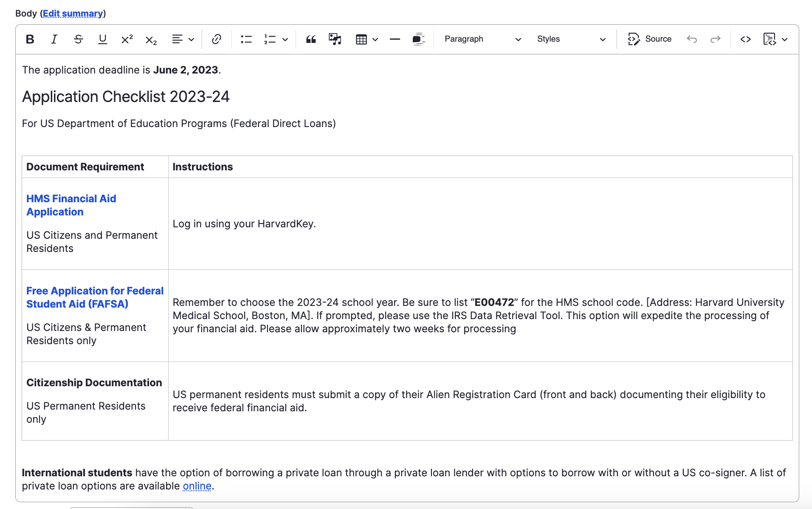Open the Styles dropdown

[571, 39]
